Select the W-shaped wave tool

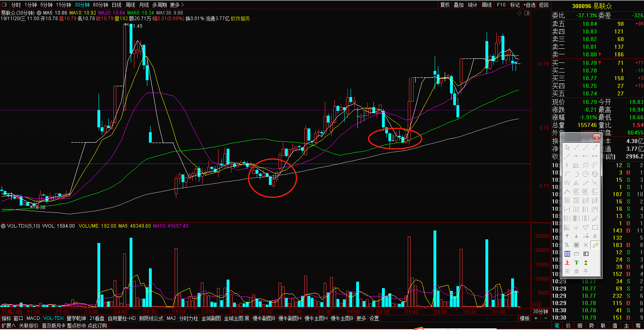[x=567, y=183]
